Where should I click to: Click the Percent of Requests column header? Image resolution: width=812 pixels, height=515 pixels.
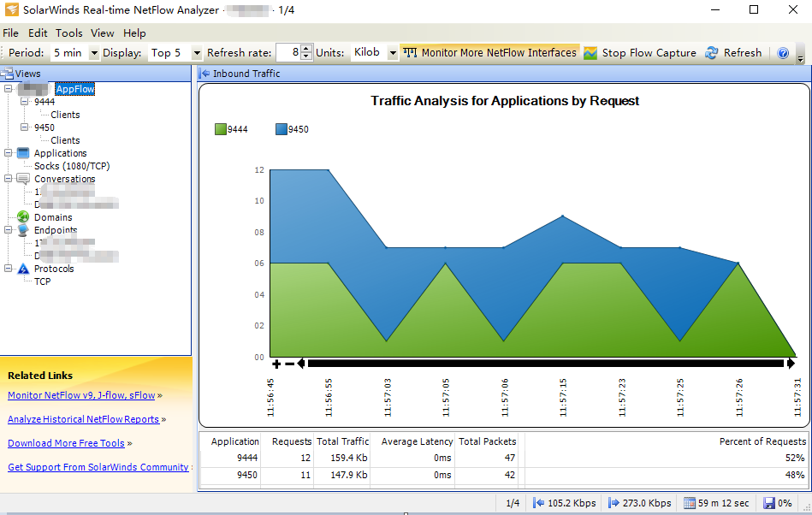click(x=762, y=441)
